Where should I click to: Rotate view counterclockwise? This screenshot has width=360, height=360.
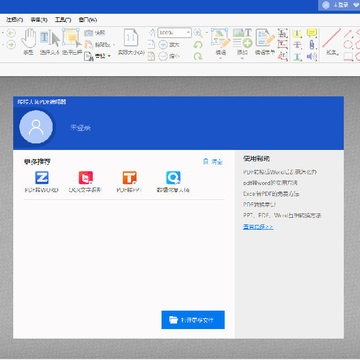198,45
